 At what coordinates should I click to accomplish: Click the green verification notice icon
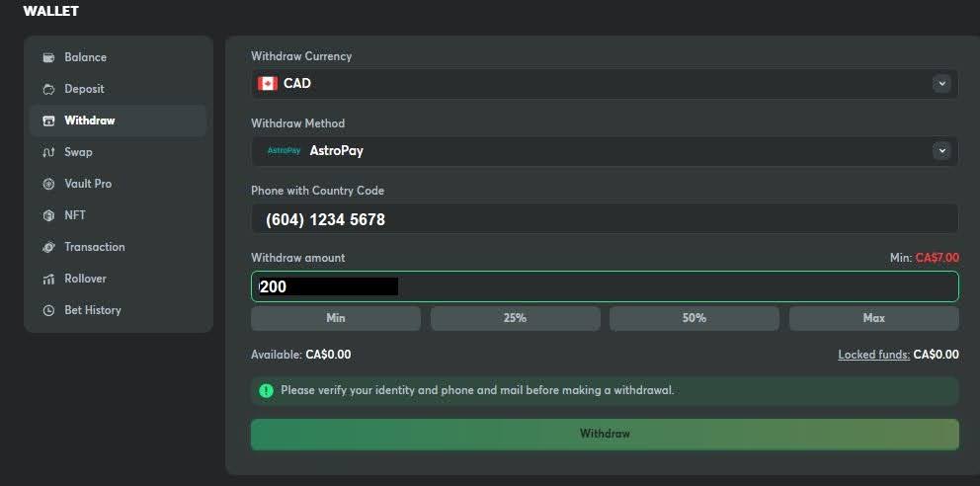click(266, 390)
